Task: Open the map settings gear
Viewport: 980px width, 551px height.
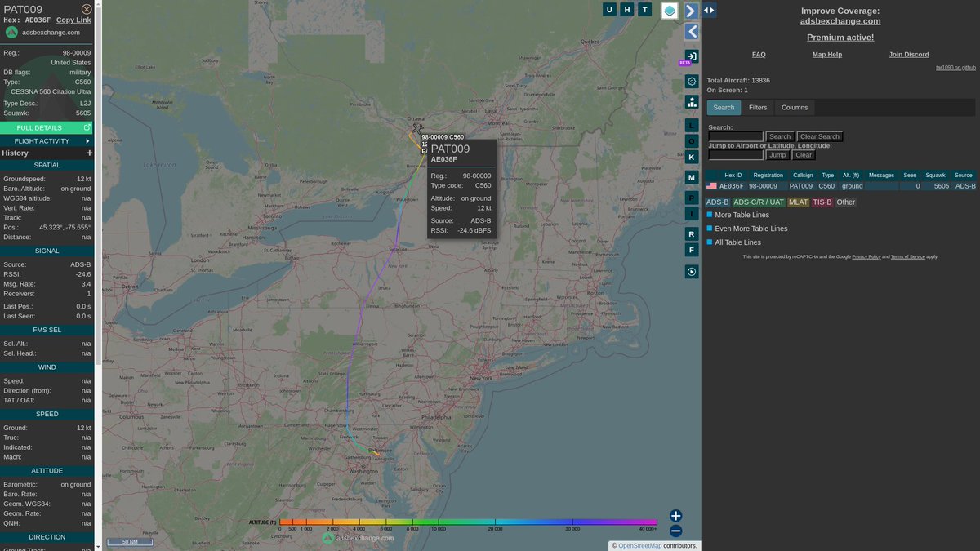Action: (692, 82)
